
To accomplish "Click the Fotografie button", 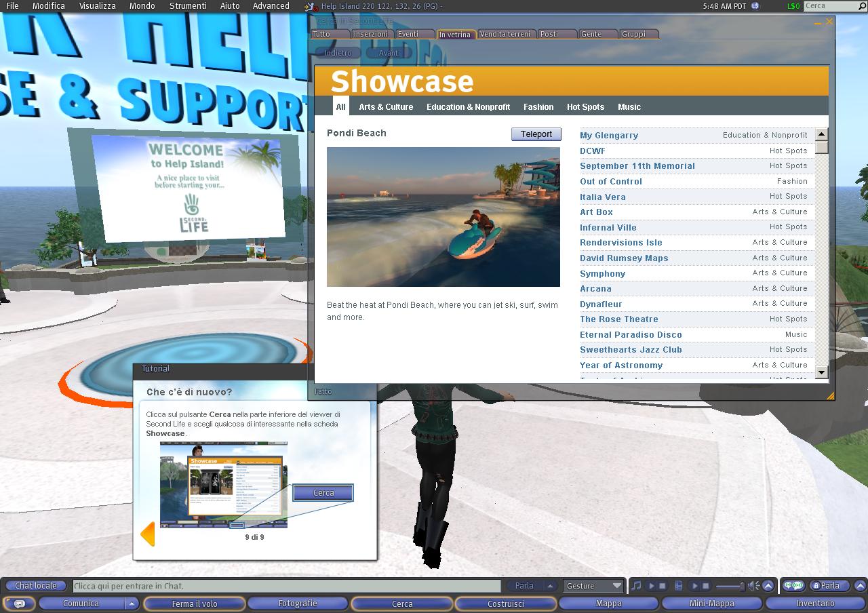I will pyautogui.click(x=298, y=604).
